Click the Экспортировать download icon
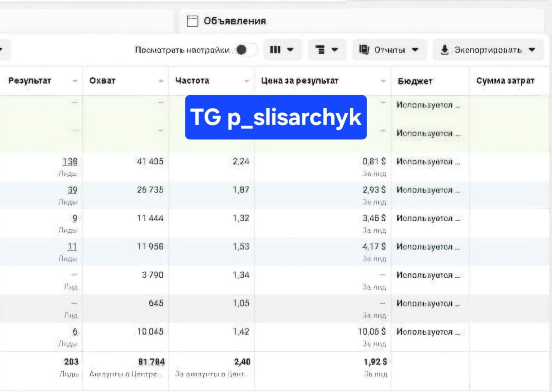Image resolution: width=552 pixels, height=392 pixels. click(445, 50)
